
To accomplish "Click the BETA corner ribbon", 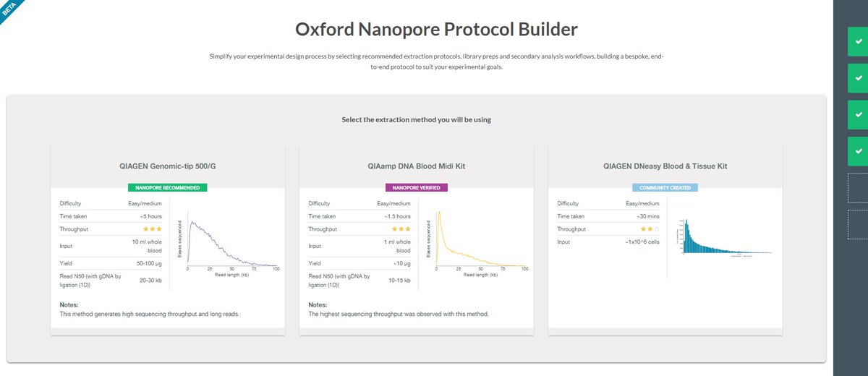I will pyautogui.click(x=10, y=10).
